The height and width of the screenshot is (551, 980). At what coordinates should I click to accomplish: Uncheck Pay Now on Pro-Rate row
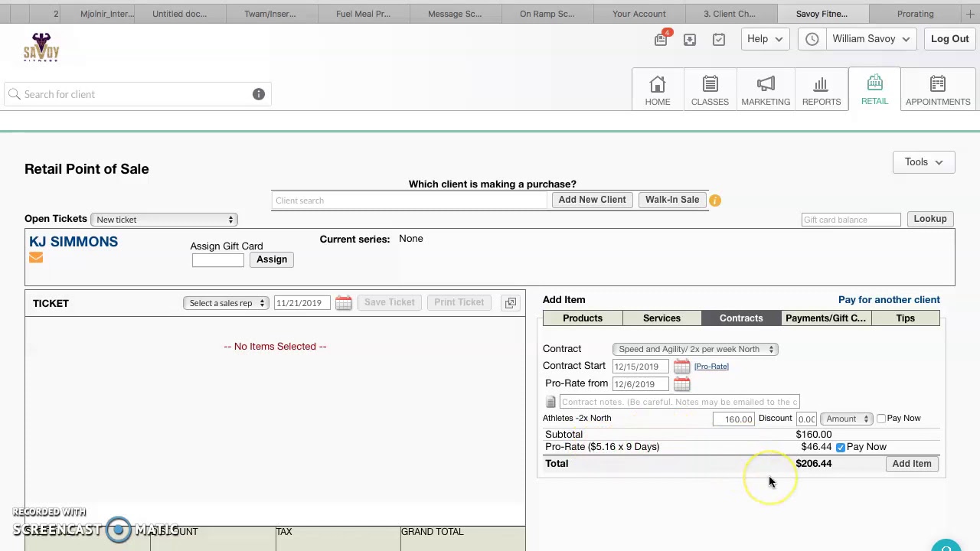pos(841,447)
